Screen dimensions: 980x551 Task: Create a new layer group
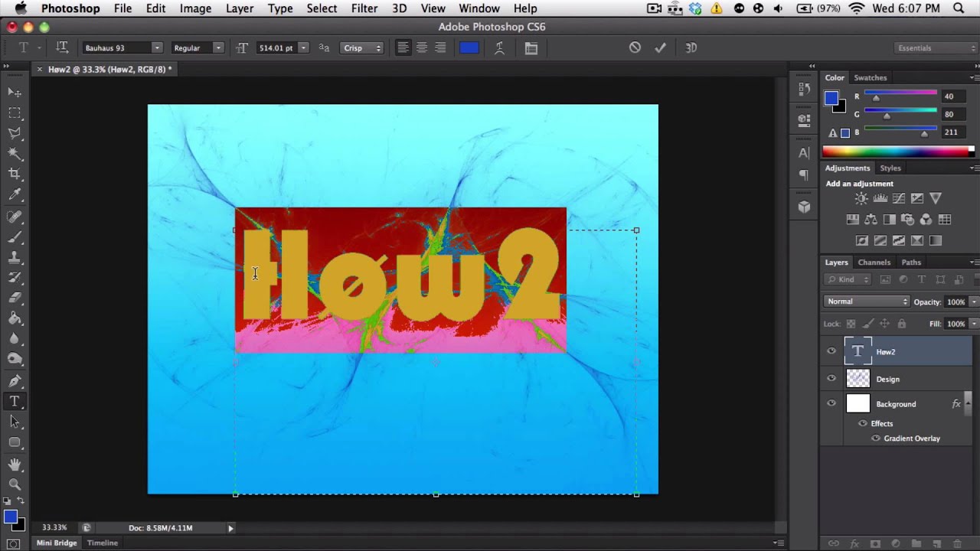click(x=916, y=543)
